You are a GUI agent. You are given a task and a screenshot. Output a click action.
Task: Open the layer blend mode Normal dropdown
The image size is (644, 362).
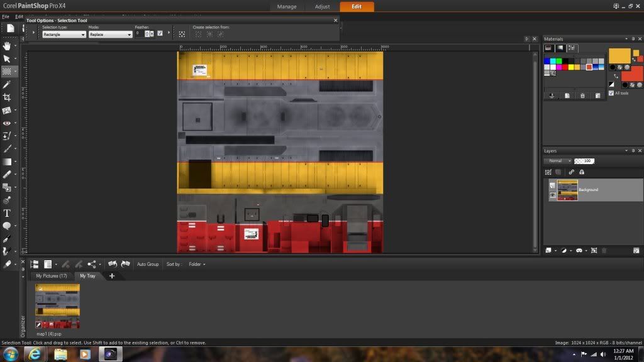(x=558, y=161)
